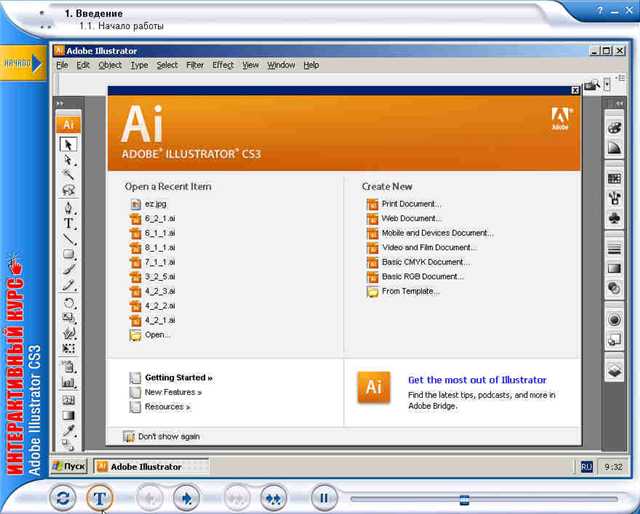
Task: Open the File menu
Action: [x=62, y=65]
